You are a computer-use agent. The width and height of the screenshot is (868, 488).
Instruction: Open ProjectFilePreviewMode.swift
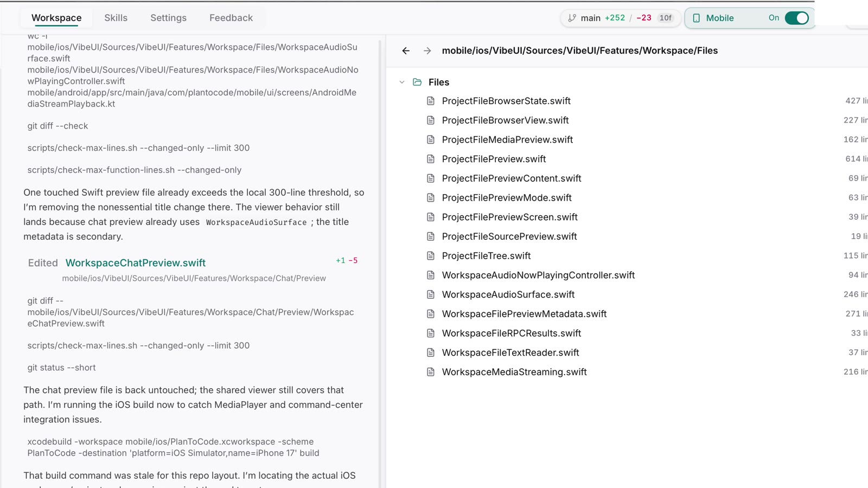pos(507,198)
